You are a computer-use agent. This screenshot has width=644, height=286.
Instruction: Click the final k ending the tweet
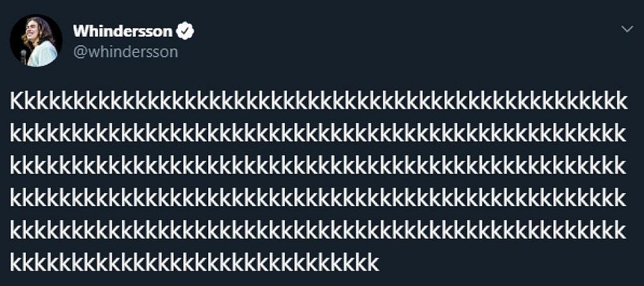[373, 262]
